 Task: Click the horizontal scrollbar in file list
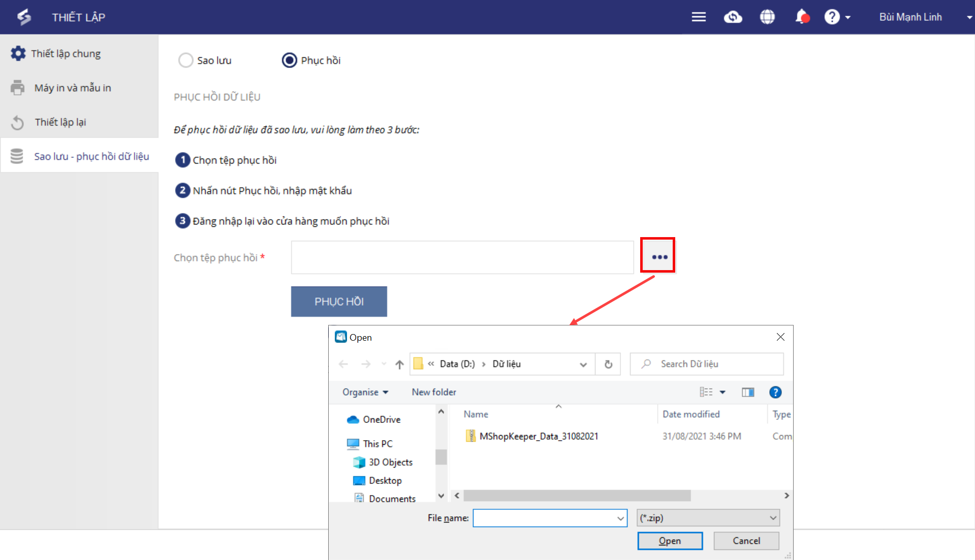(x=577, y=496)
